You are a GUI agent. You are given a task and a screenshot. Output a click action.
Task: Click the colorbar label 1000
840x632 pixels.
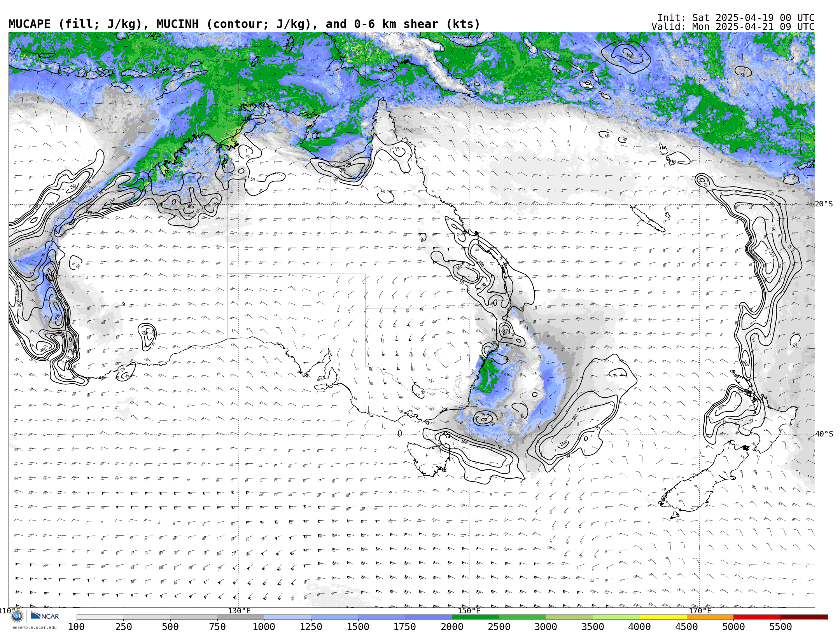tap(264, 627)
